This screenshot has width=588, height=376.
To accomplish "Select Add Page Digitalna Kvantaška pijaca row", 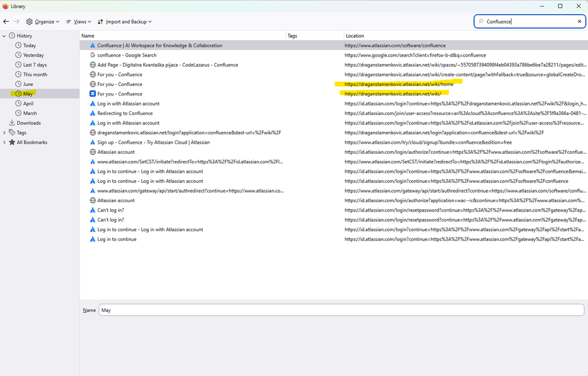I will click(334, 65).
